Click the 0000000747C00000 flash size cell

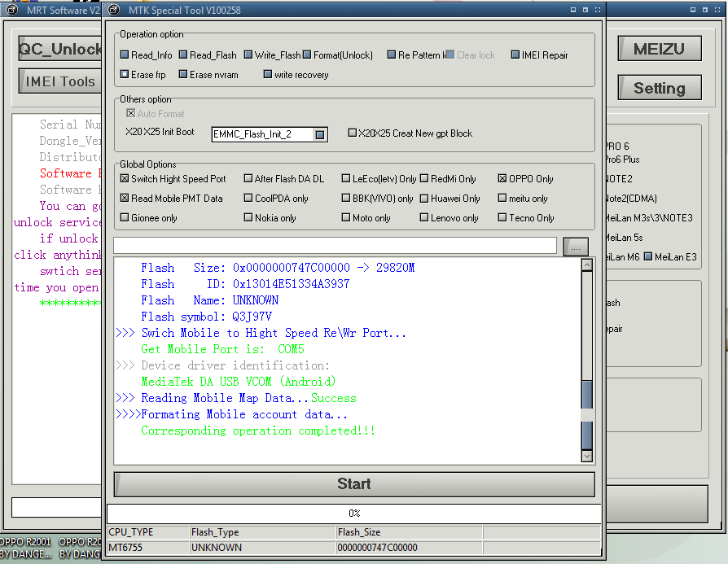(410, 547)
